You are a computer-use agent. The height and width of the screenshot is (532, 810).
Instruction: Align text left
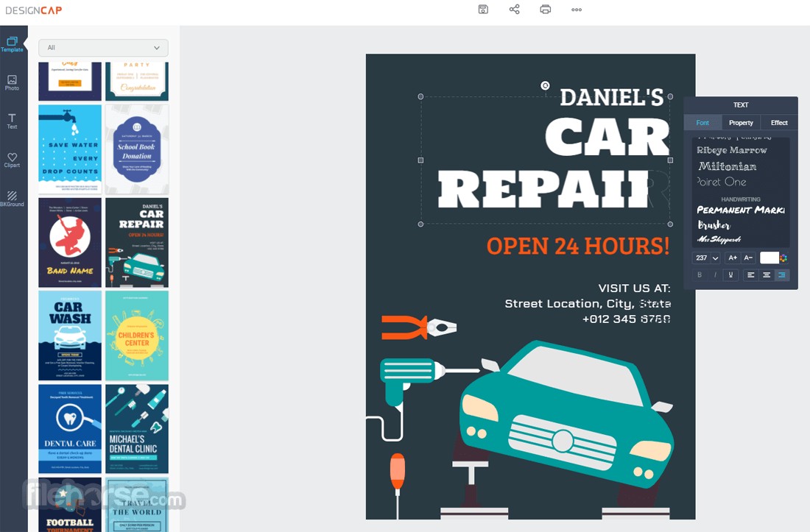click(750, 275)
